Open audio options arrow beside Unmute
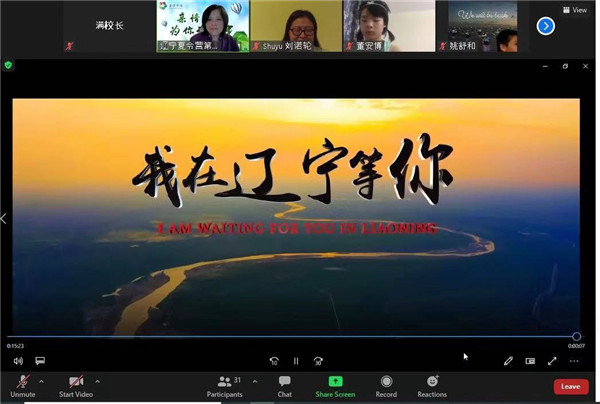The image size is (600, 404). 41,381
